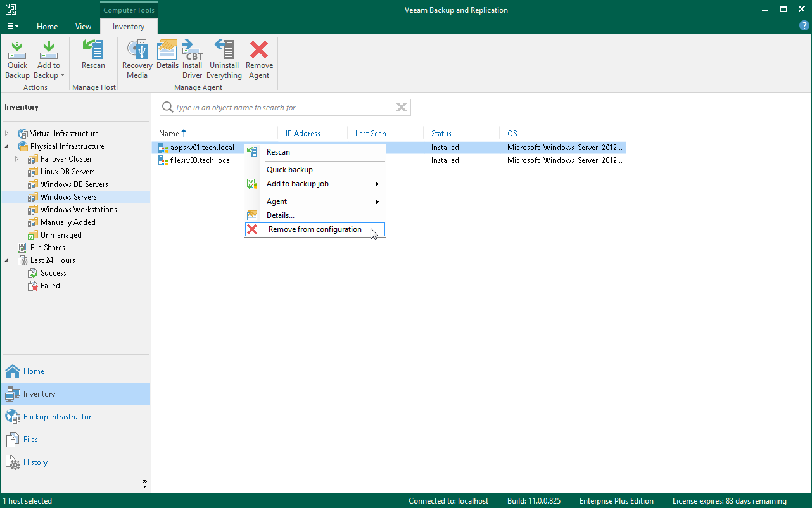Open the help question mark icon
Viewport: 812px width, 508px height.
point(804,26)
